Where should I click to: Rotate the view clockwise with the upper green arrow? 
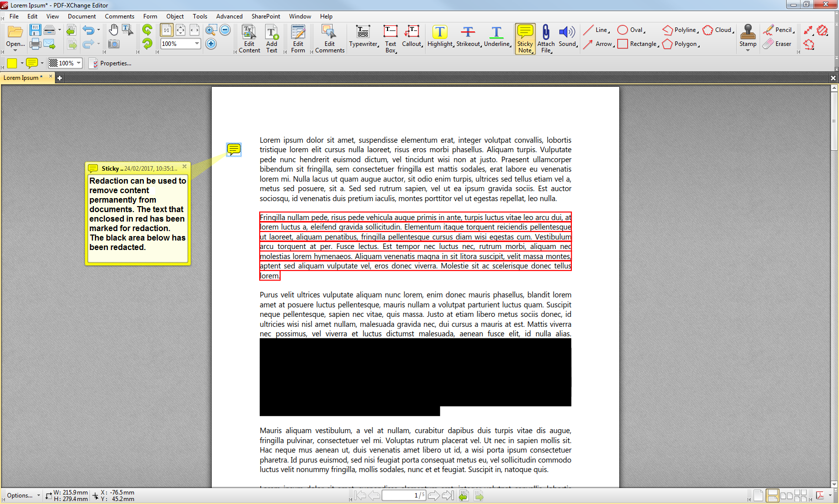[x=147, y=30]
